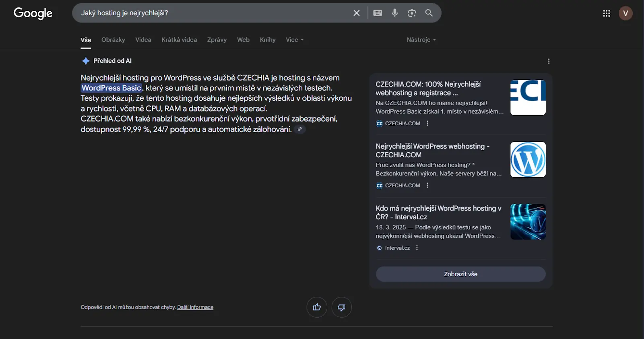This screenshot has height=339, width=644.
Task: Open more options for Interval.cz source
Action: [417, 248]
